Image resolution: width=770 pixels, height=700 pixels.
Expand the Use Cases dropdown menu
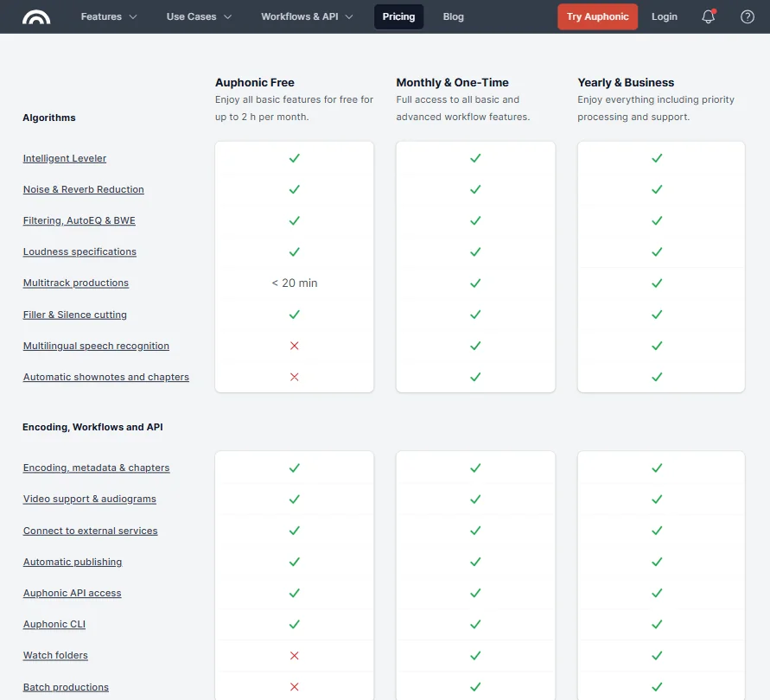pos(199,16)
